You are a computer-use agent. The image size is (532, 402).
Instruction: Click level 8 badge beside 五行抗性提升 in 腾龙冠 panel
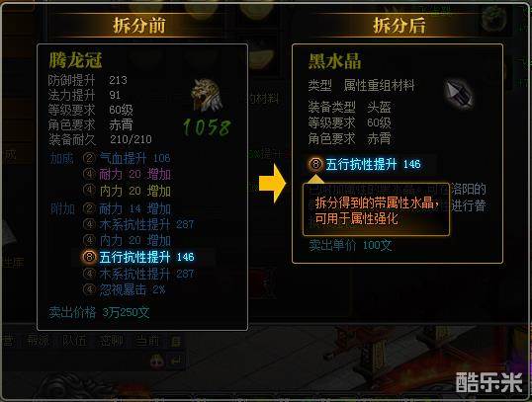pyautogui.click(x=89, y=257)
